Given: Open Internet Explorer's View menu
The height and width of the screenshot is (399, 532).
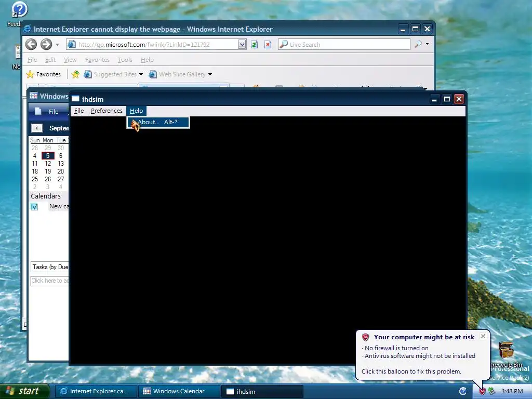Looking at the screenshot, I should click(70, 60).
